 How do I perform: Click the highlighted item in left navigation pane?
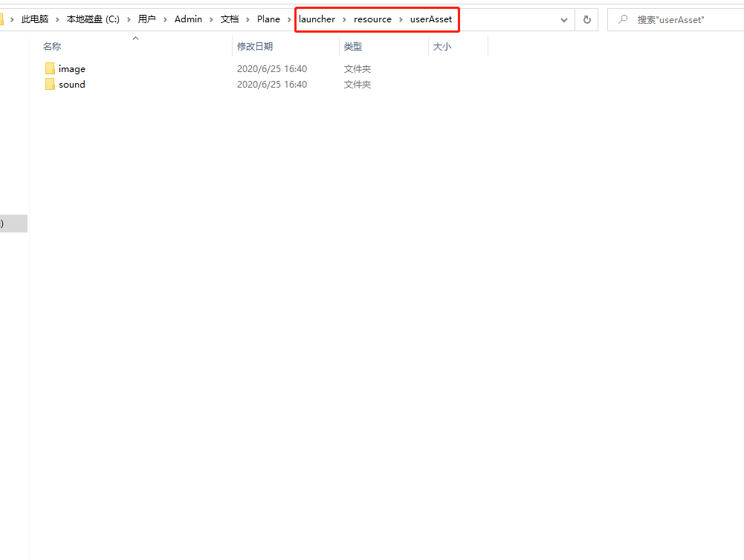point(14,224)
